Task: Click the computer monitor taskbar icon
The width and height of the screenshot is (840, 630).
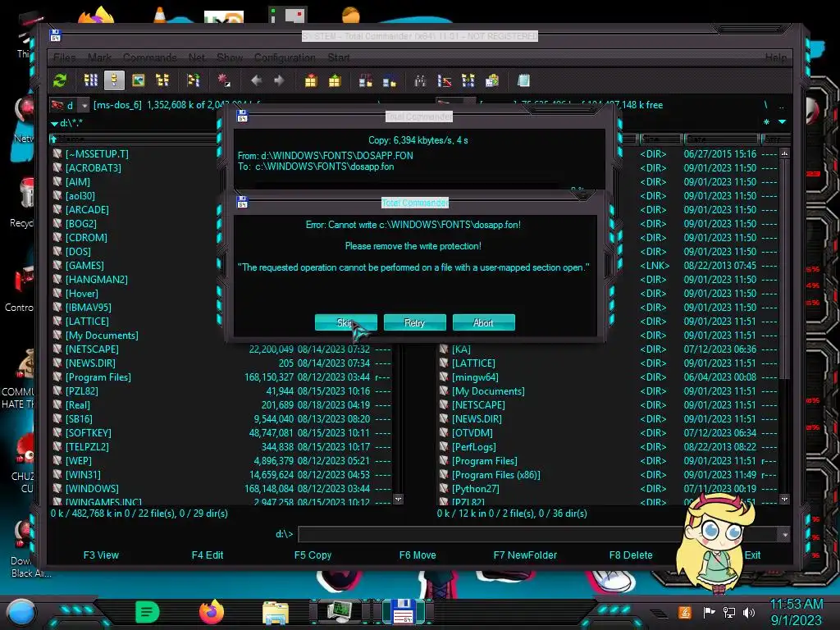Action: click(x=340, y=612)
